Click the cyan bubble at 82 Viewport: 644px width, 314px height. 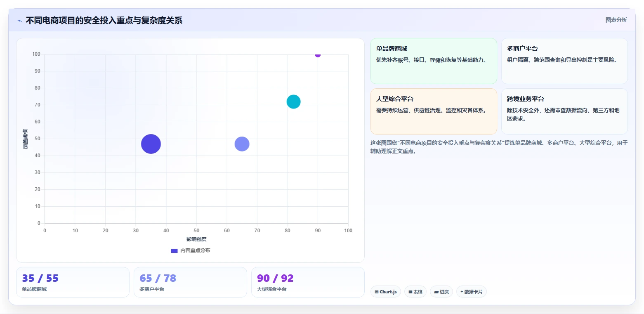(293, 102)
